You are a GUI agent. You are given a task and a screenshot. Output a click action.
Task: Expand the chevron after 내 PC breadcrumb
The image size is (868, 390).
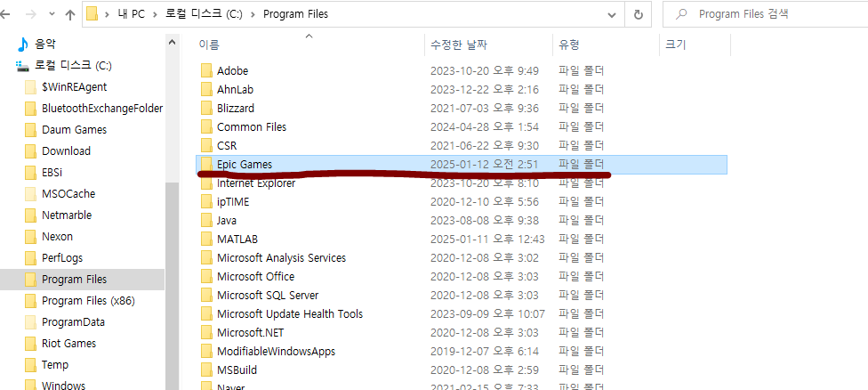pyautogui.click(x=155, y=15)
